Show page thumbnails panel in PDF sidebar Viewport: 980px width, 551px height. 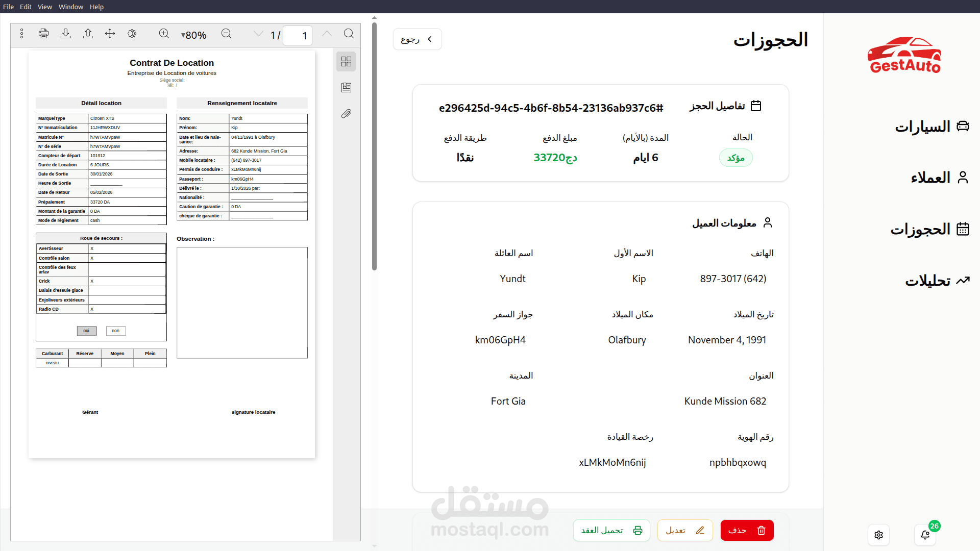346,62
